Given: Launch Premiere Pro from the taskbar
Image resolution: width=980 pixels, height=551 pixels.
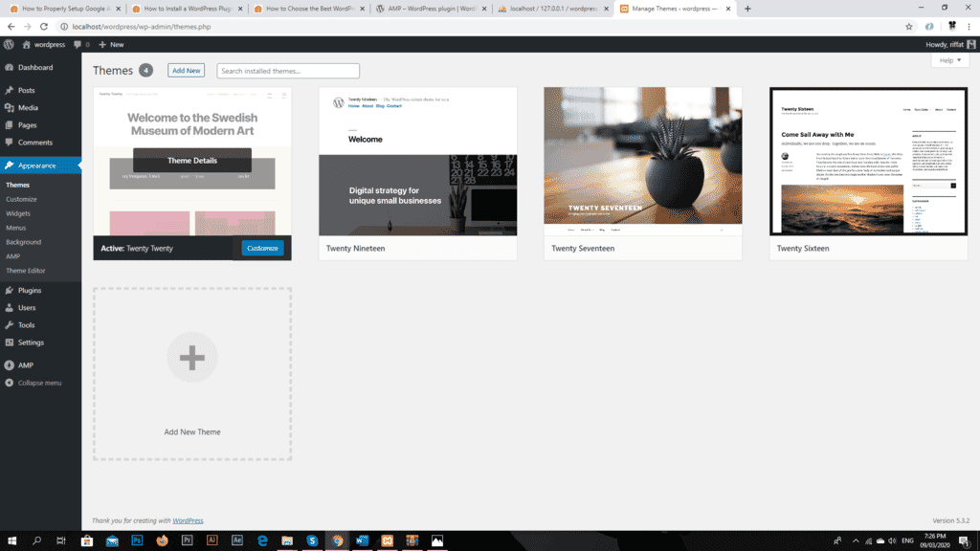Looking at the screenshot, I should [x=187, y=540].
